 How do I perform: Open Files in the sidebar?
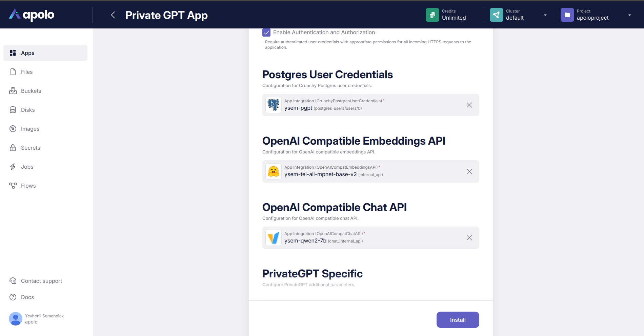click(27, 72)
